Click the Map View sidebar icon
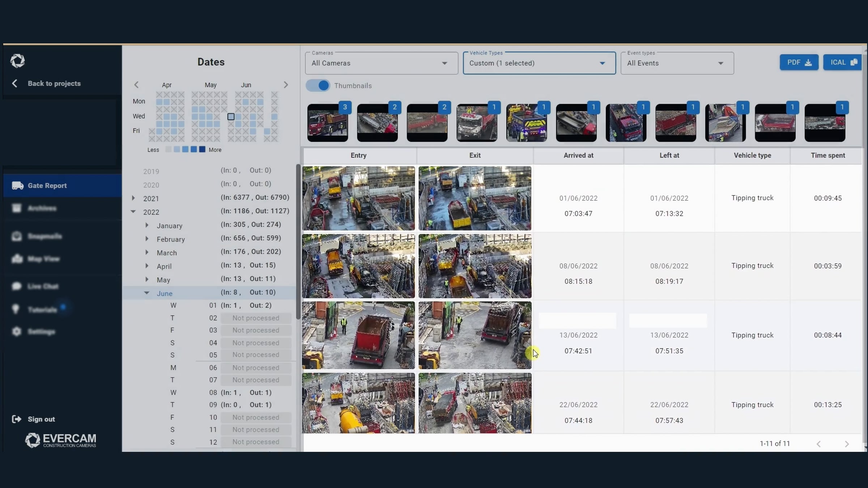The width and height of the screenshot is (868, 488). [x=17, y=259]
